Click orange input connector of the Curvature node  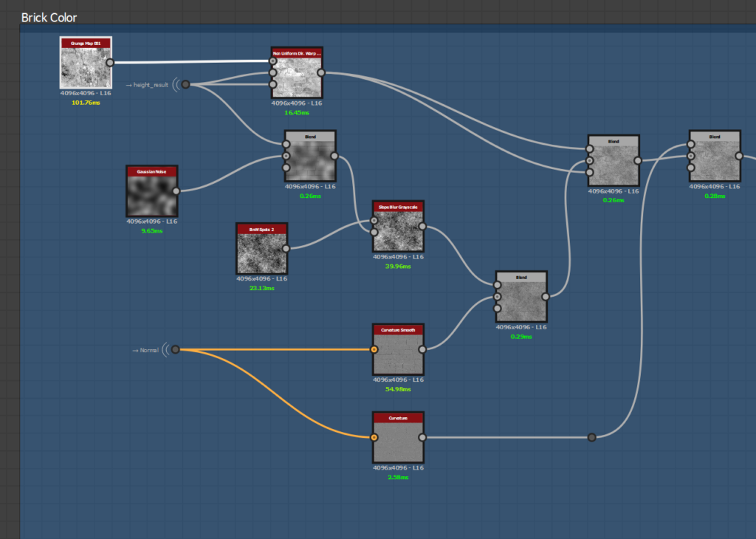[x=374, y=438]
